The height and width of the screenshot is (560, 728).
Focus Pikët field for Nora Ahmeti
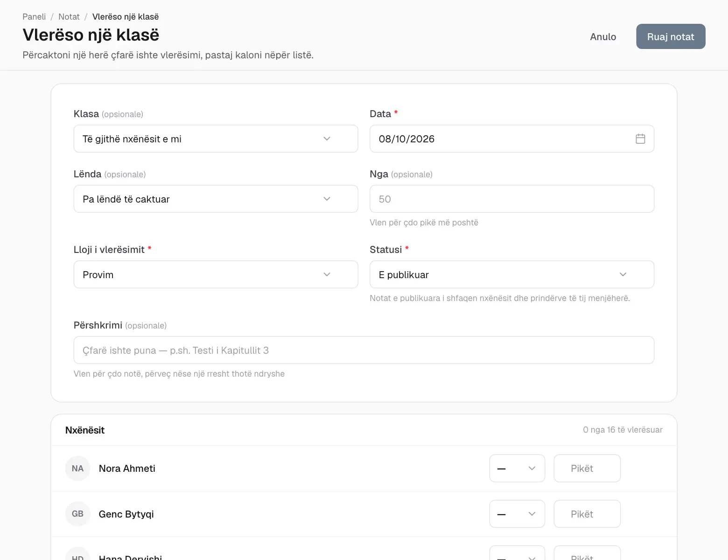coord(587,468)
